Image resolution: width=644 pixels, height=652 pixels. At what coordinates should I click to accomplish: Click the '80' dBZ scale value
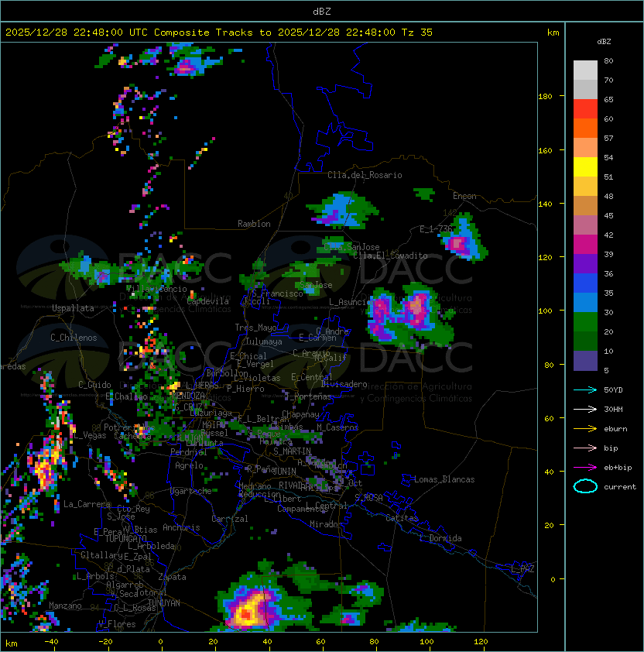pyautogui.click(x=608, y=60)
